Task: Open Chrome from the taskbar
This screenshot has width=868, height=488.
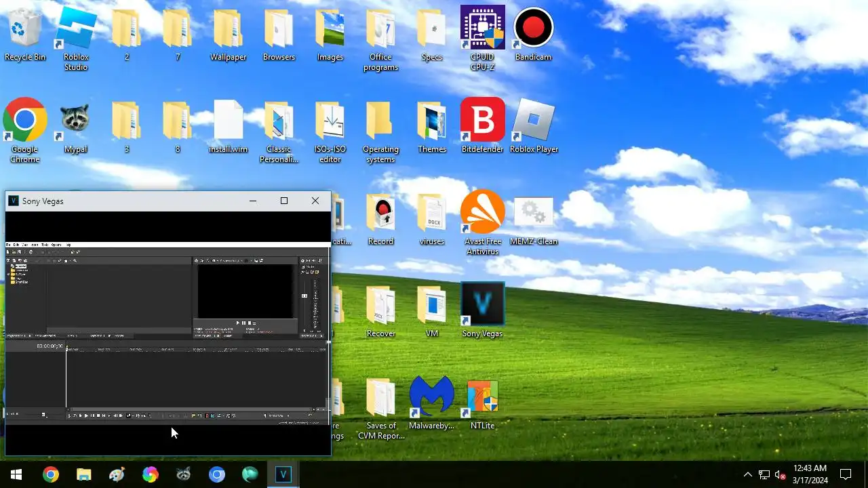Action: click(x=50, y=474)
